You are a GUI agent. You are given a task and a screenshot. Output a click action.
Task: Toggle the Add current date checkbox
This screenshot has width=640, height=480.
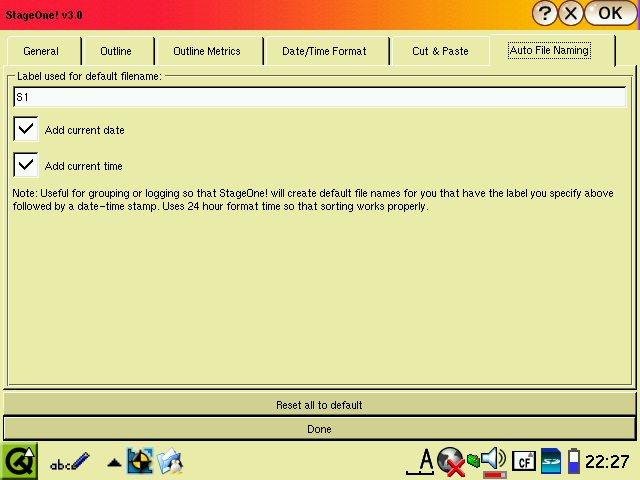pos(26,129)
